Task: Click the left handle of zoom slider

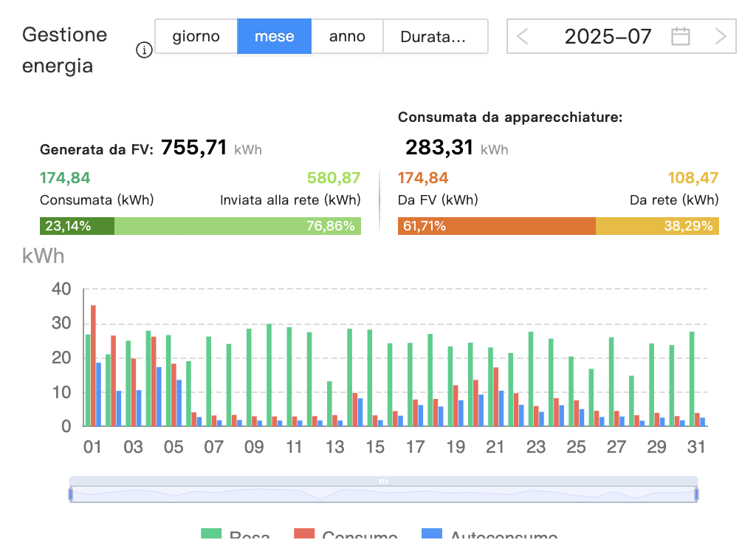Action: (x=71, y=494)
